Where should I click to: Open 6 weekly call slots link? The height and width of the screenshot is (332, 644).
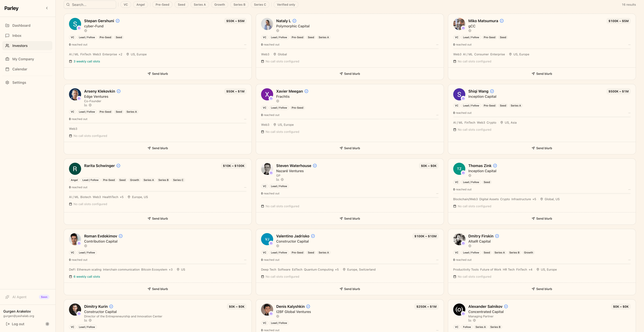point(87,277)
